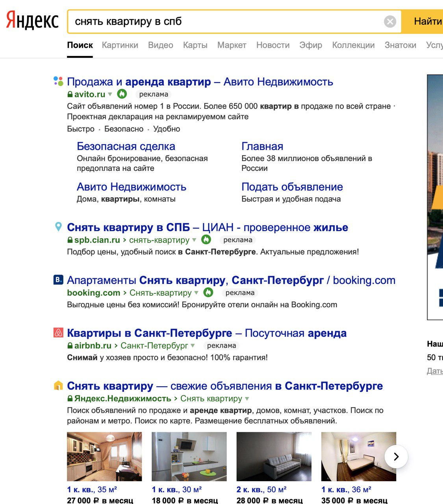This screenshot has width=443, height=504.
Task: Click the lock icon beside Яндекс.Недвижимость
Action: pos(70,398)
